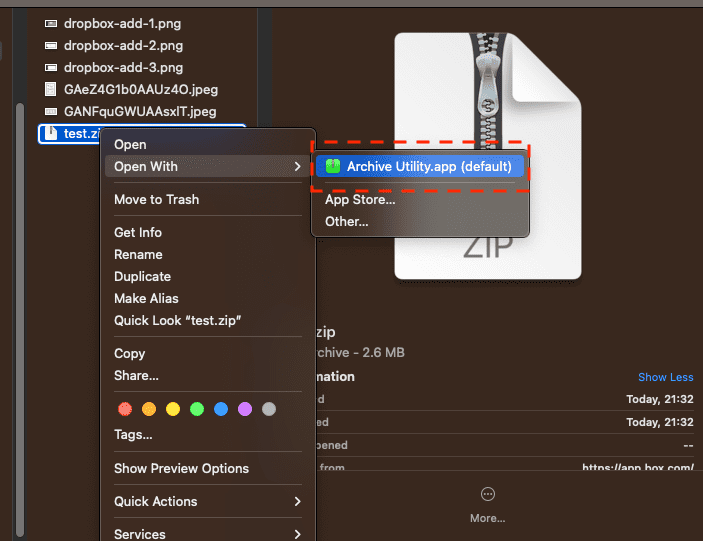Apply the green tag color
Viewport: 703px width, 541px height.
(x=197, y=409)
